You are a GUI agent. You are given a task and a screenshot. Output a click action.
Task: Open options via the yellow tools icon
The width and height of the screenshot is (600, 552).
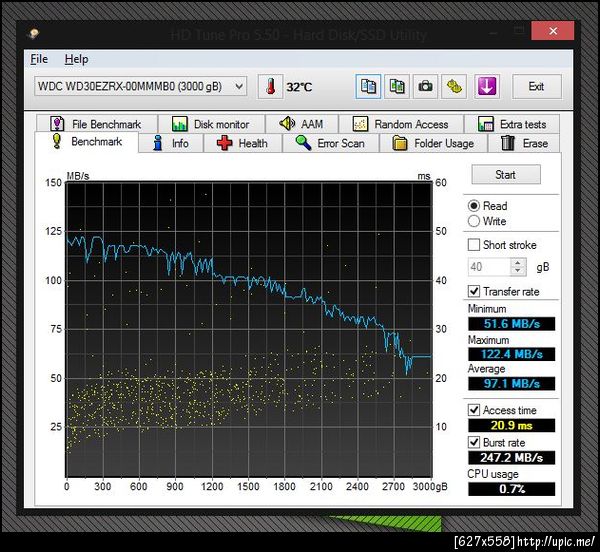pos(454,86)
